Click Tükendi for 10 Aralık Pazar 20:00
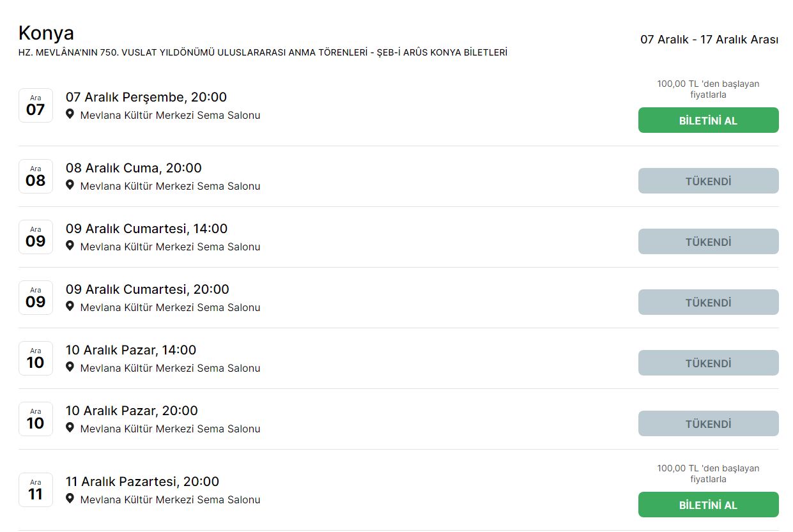Image resolution: width=793 pixels, height=532 pixels. [708, 423]
